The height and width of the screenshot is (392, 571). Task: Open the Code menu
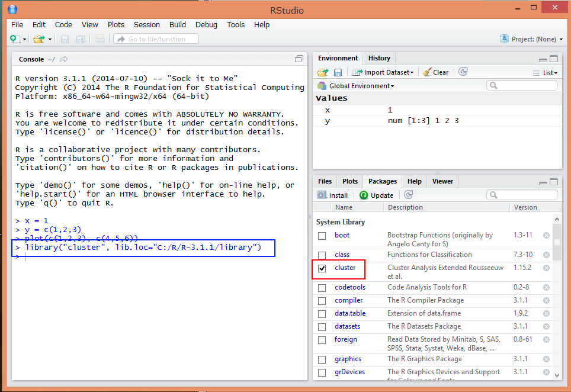point(64,25)
